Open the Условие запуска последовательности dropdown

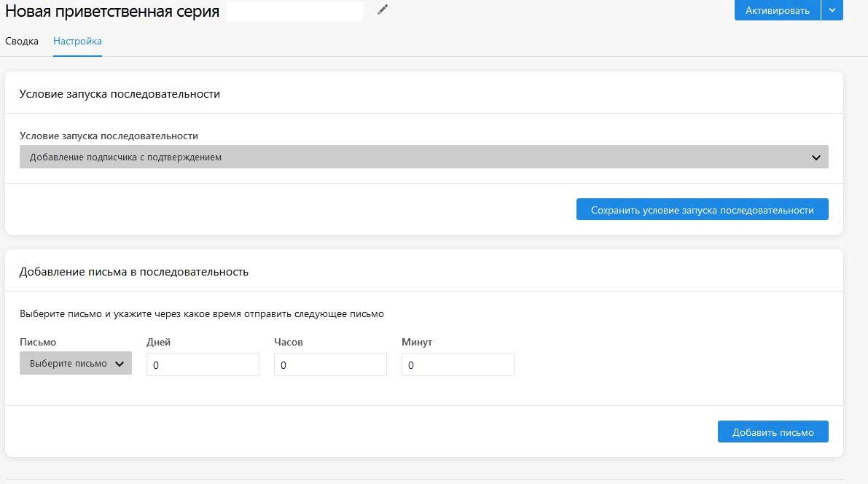point(423,157)
